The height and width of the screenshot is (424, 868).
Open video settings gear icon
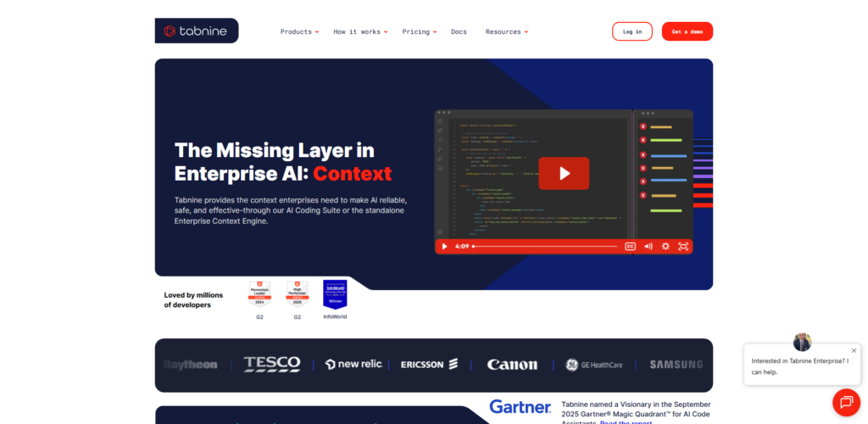coord(665,247)
